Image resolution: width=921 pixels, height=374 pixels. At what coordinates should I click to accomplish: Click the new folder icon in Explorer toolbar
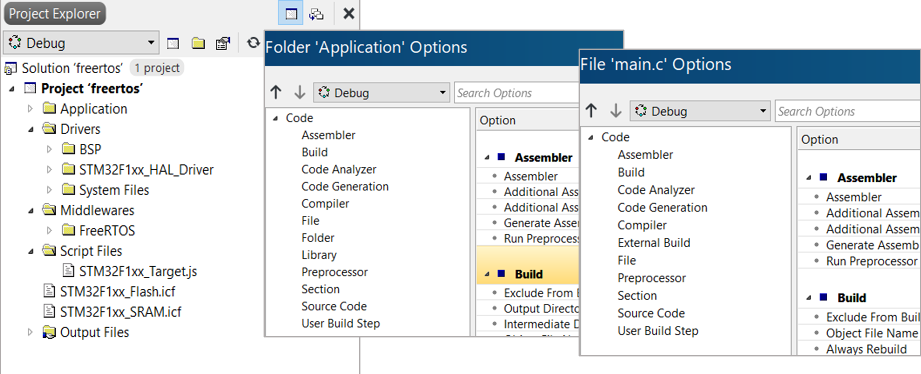[x=199, y=43]
